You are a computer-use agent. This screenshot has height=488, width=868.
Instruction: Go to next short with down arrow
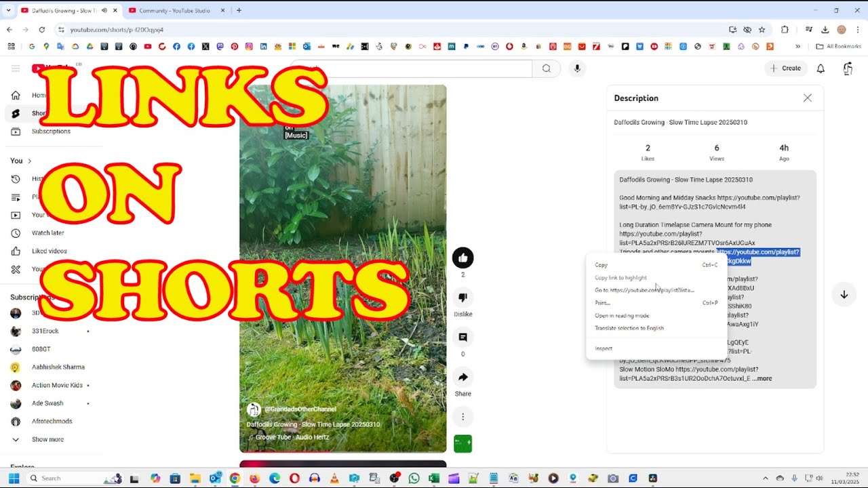click(844, 294)
